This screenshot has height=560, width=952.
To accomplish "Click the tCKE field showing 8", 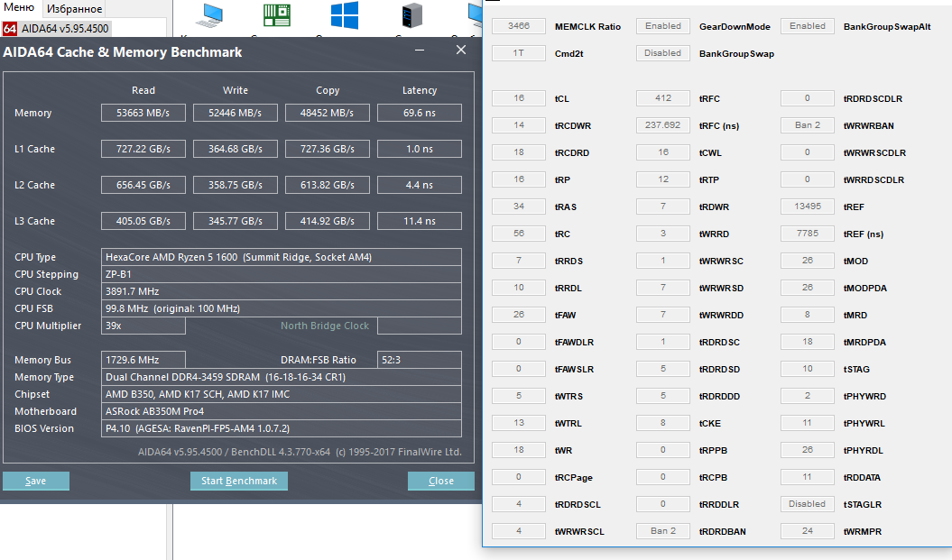I will pos(663,423).
